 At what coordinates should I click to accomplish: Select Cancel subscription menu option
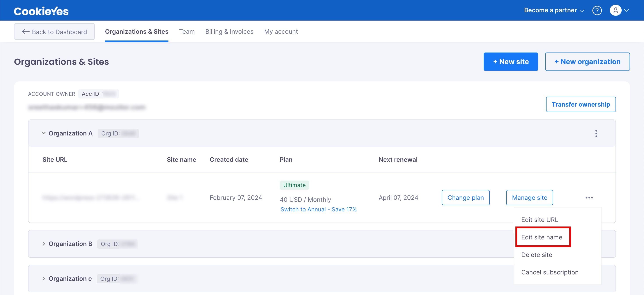click(x=550, y=272)
